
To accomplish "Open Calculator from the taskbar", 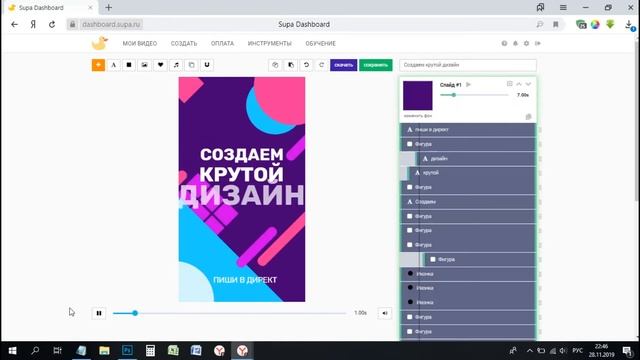I will click(150, 351).
